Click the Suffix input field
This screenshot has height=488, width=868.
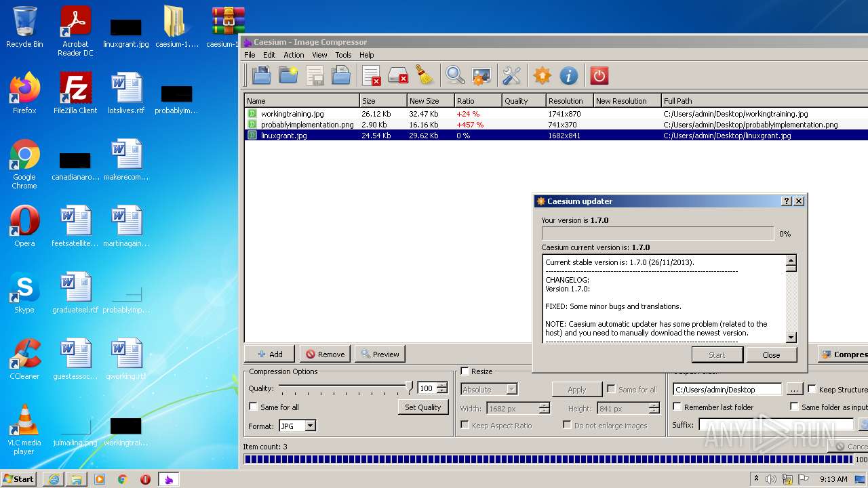tap(776, 425)
